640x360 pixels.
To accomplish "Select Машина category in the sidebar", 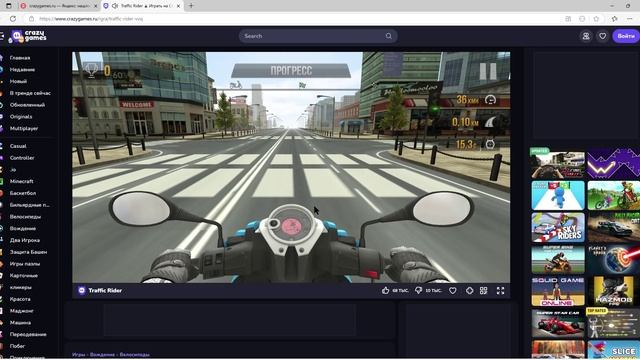I will (20, 323).
